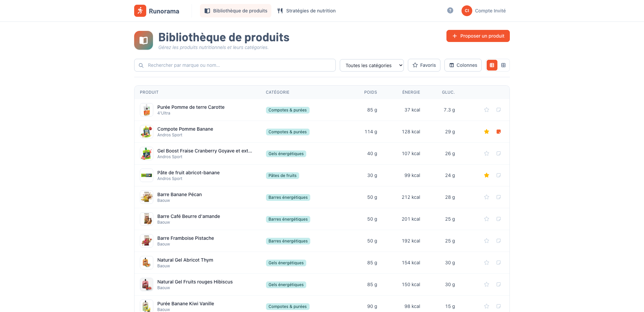Select the Pâtes de fruits category tag

(282, 176)
